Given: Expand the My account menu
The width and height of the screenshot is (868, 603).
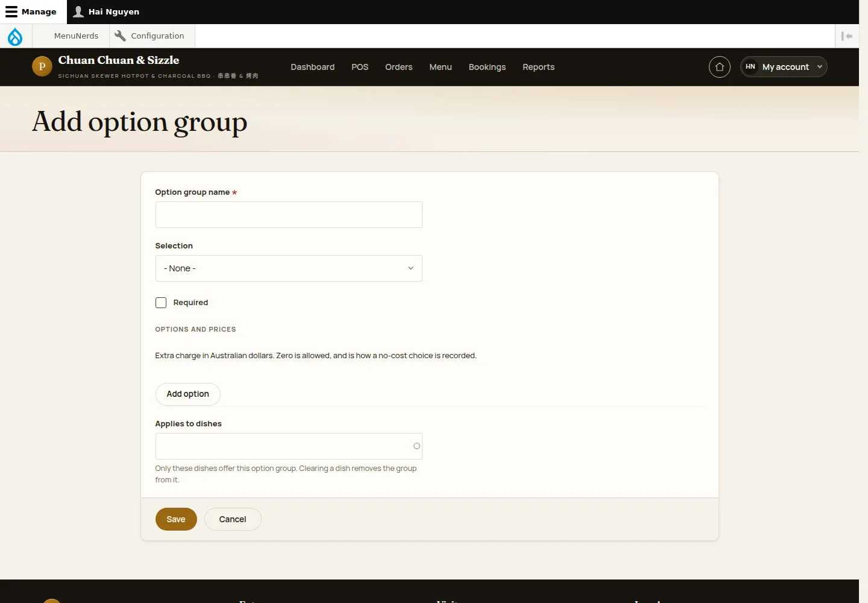Looking at the screenshot, I should [x=784, y=67].
